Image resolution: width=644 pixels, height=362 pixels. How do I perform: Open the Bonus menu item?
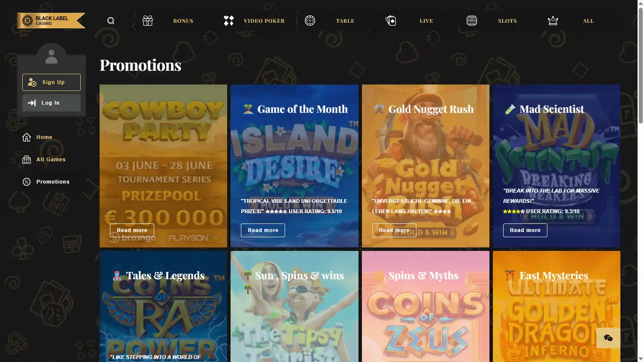tap(183, 21)
